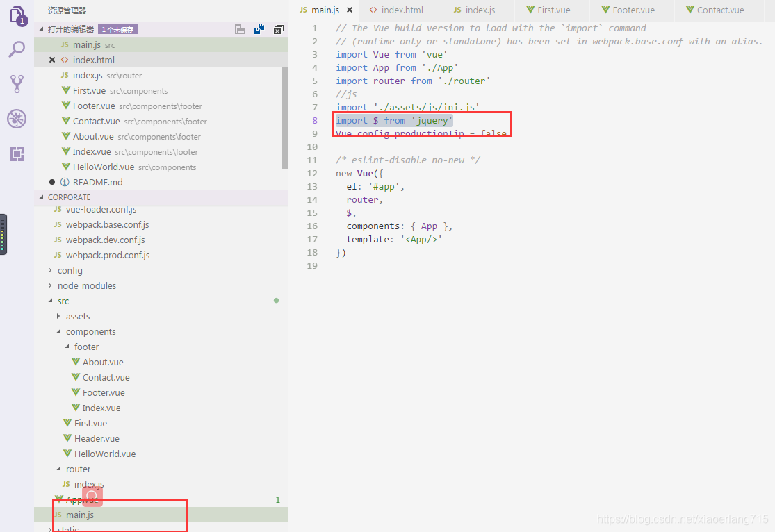The width and height of the screenshot is (775, 532).
Task: Select main.js in src folder tree
Action: [x=161, y=515]
